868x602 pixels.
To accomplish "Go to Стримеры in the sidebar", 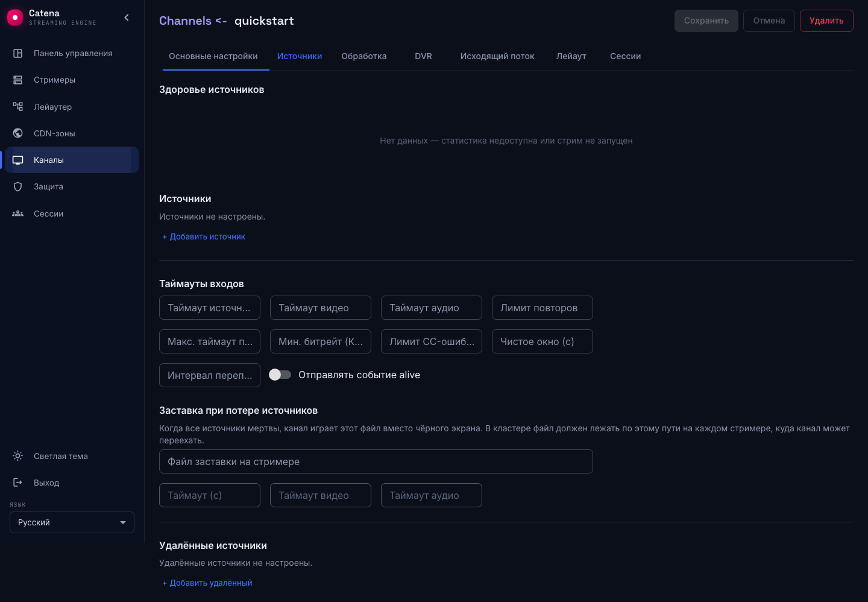I will pos(72,80).
